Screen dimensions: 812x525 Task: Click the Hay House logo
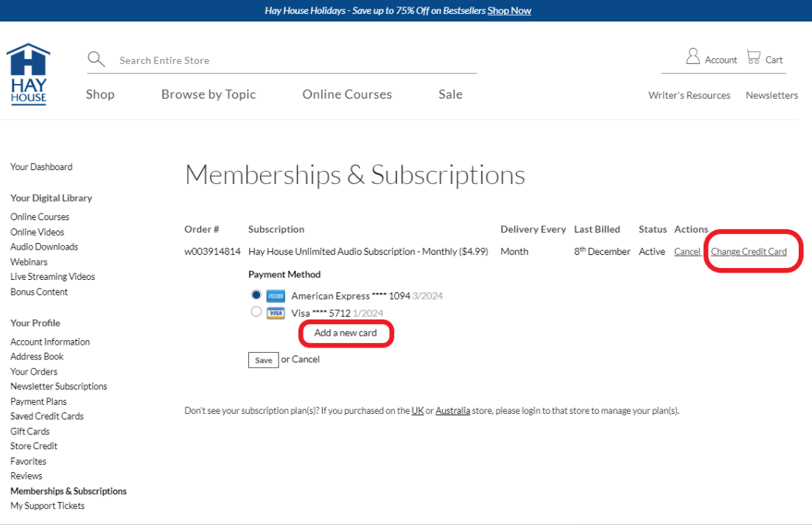coord(28,74)
